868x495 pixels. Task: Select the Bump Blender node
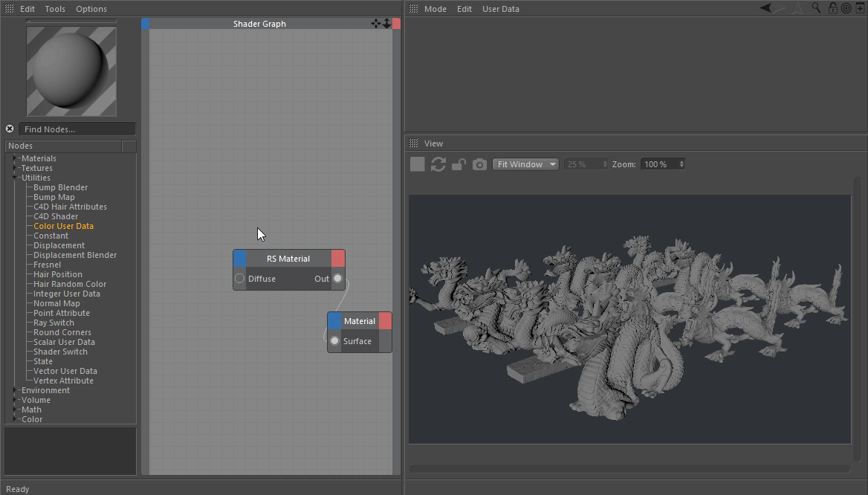tap(60, 187)
